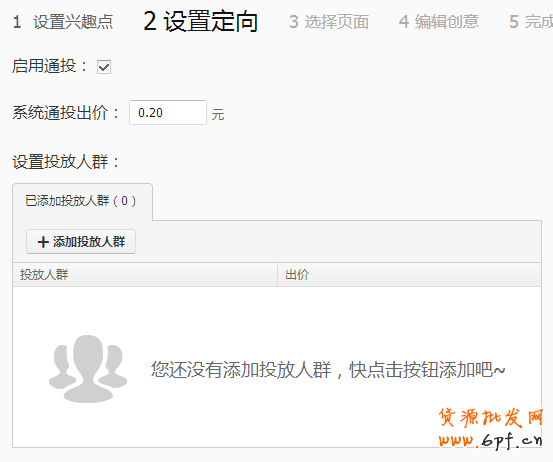This screenshot has height=462, width=553.
Task: Click the 出价 column header
Action: 409,274
